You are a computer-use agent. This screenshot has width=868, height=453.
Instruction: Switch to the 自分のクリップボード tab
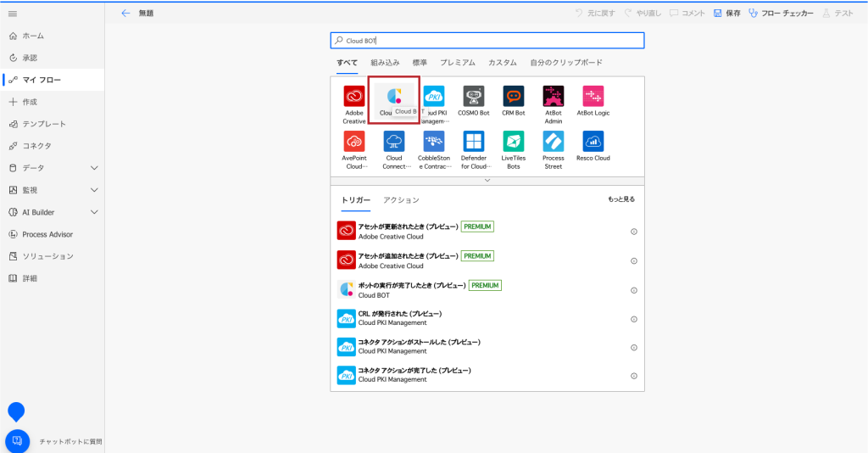(x=565, y=63)
